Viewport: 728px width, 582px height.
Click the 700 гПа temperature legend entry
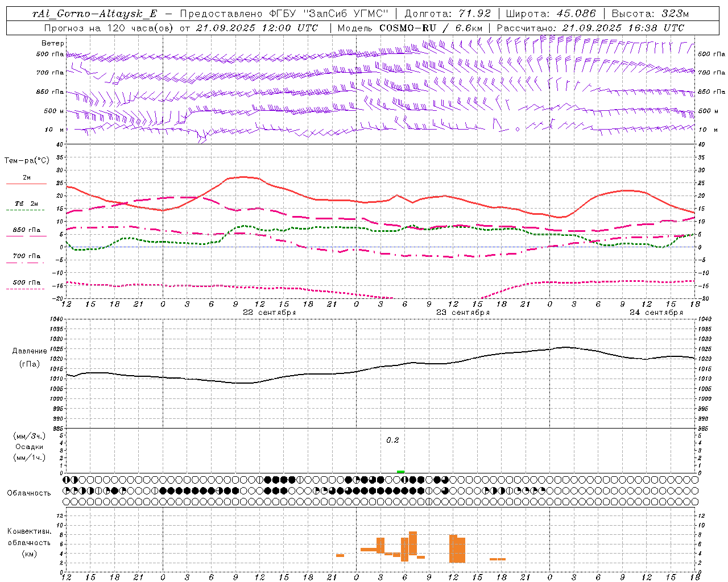(27, 256)
